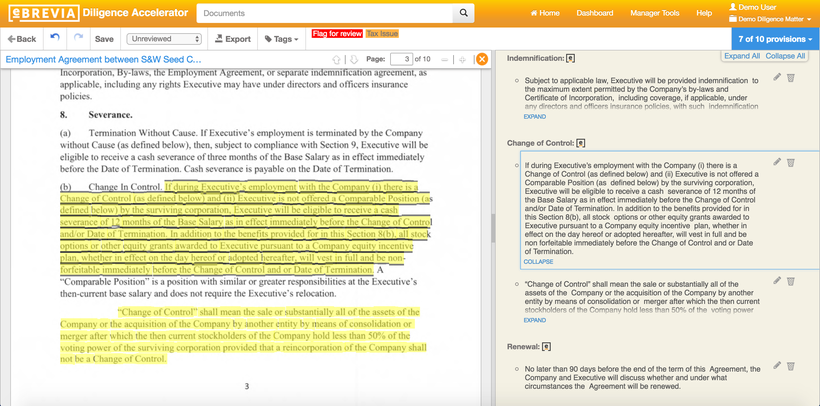The height and width of the screenshot is (406, 820).
Task: Open the Help menu item
Action: (x=704, y=13)
